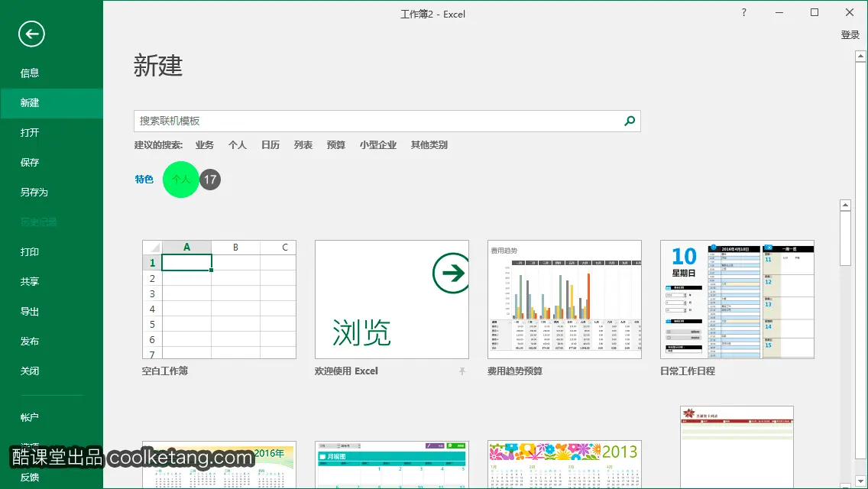The width and height of the screenshot is (868, 489).
Task: Click the outer scrollbar up arrow
Action: (861, 56)
